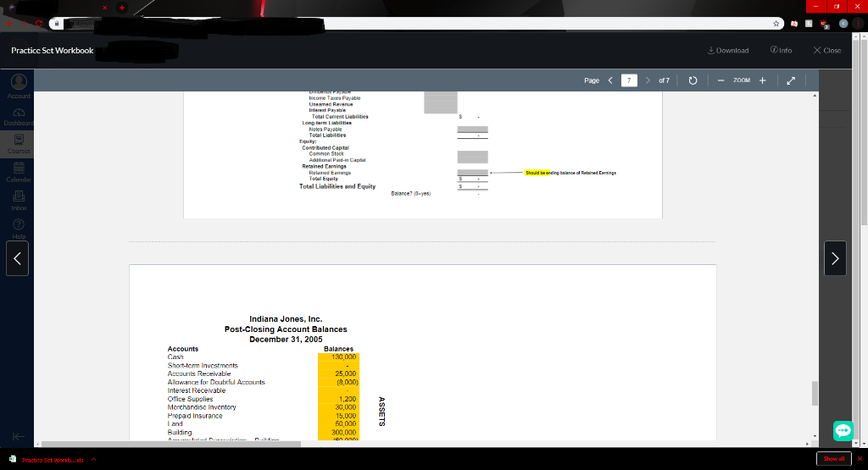Viewport: 868px width, 470px height.
Task: Click the Short-term Investments account label
Action: coord(203,366)
